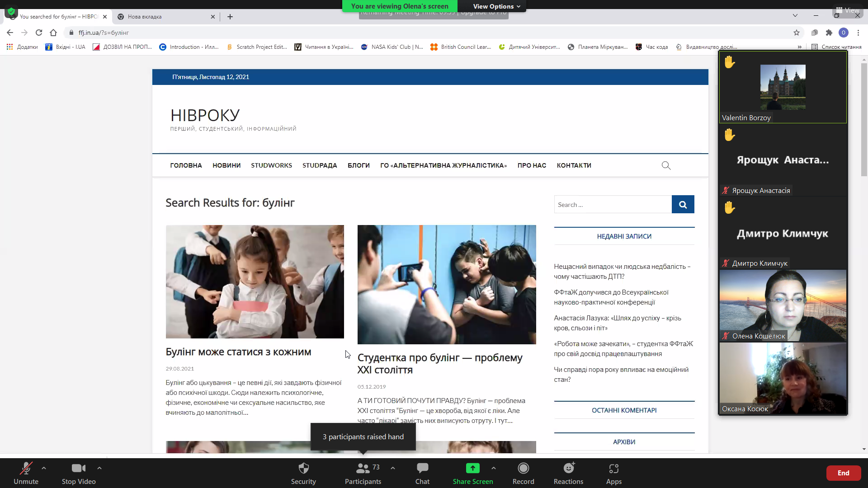Bookmark the page with the star icon
The width and height of the screenshot is (868, 488).
[797, 33]
